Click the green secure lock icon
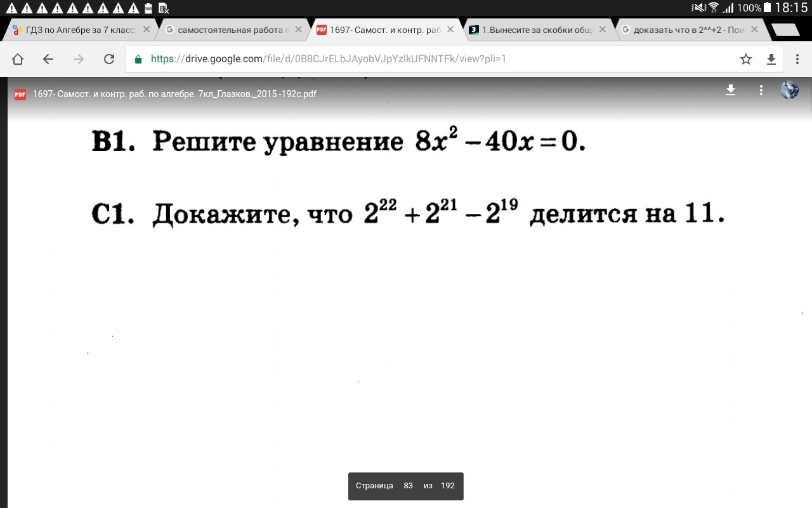812x508 pixels. point(138,59)
